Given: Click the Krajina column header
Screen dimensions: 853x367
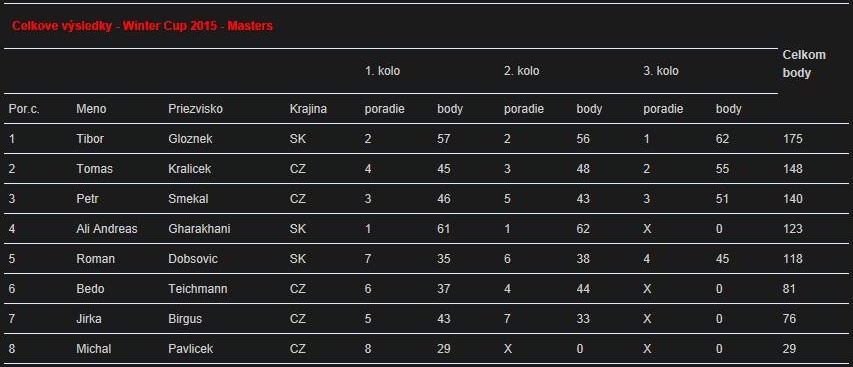Looking at the screenshot, I should 308,109.
